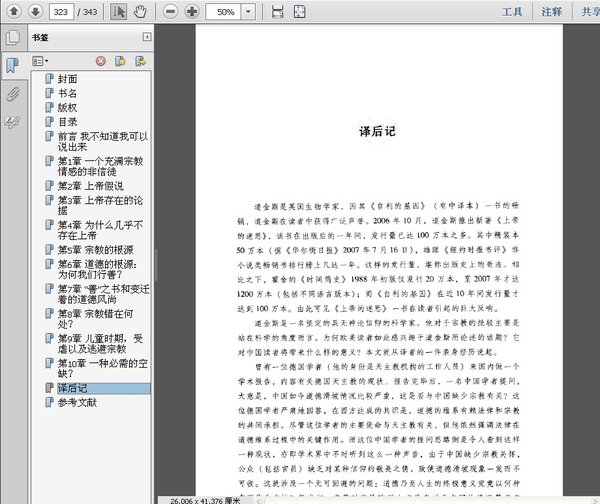The width and height of the screenshot is (600, 504).
Task: Open bookmark 第1章 一个充满宗教情感的非信徒
Action: (x=101, y=166)
